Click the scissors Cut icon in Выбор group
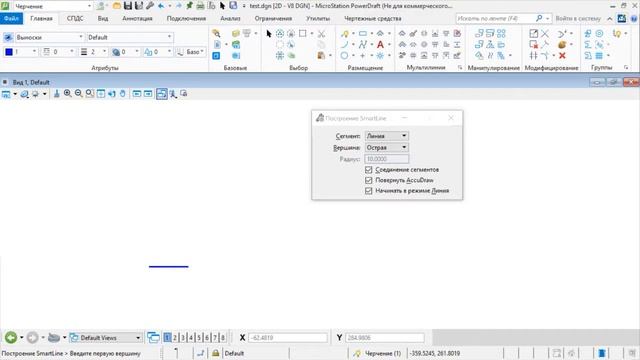The height and width of the screenshot is (360, 640). (x=322, y=33)
